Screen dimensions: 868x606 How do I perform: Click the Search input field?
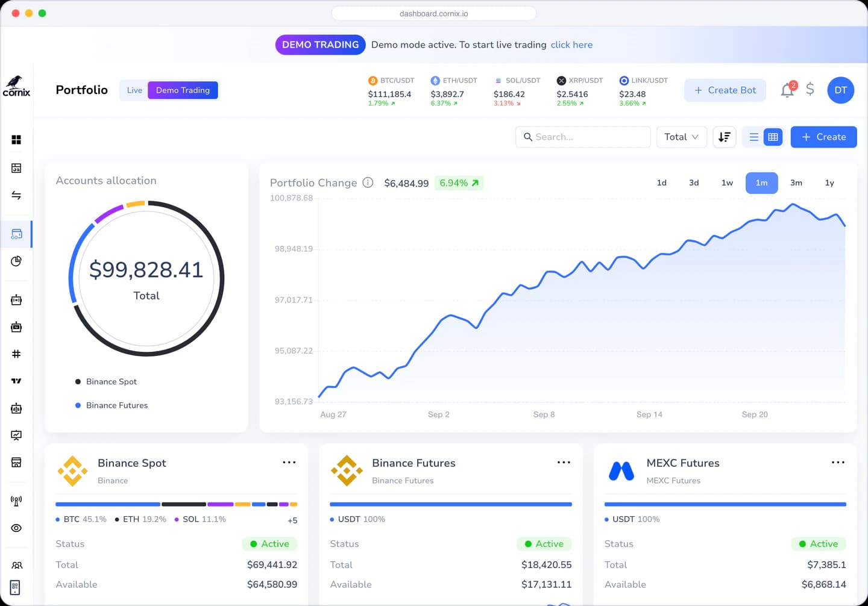pos(583,137)
